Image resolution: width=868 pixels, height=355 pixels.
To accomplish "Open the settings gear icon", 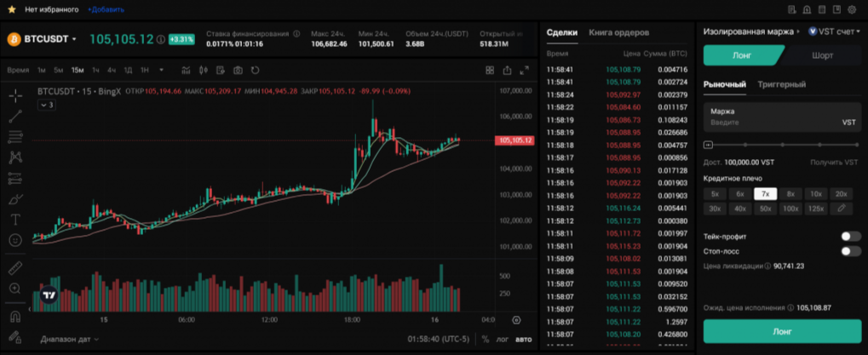I will click(x=853, y=9).
